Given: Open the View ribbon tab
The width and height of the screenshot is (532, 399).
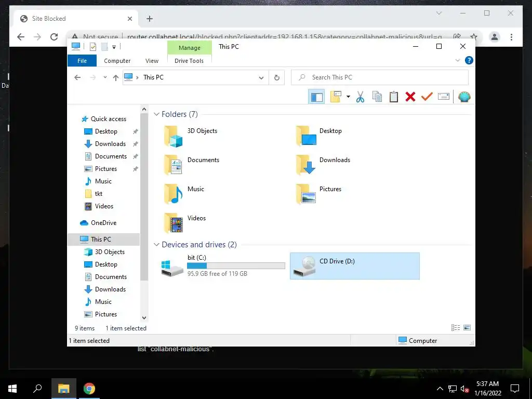Looking at the screenshot, I should click(x=152, y=61).
